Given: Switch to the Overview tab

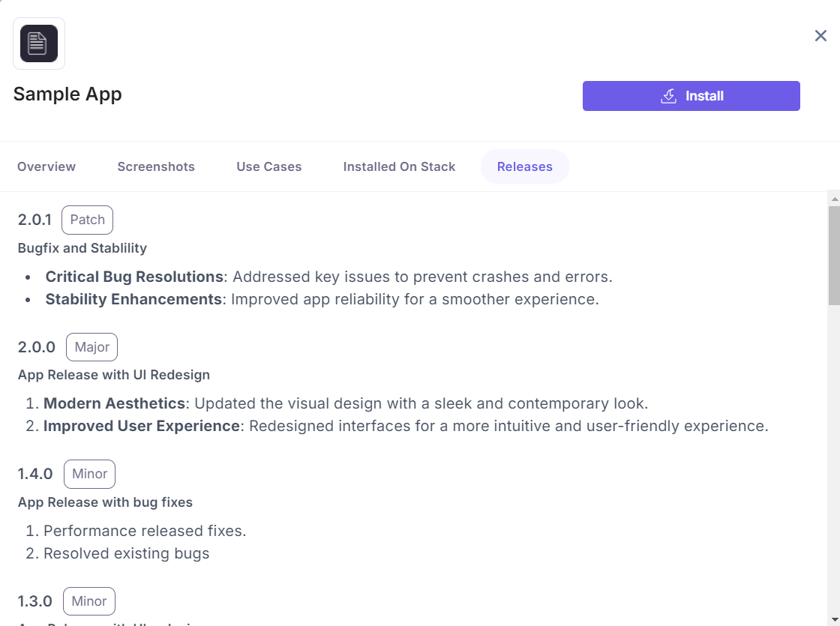Looking at the screenshot, I should [46, 166].
